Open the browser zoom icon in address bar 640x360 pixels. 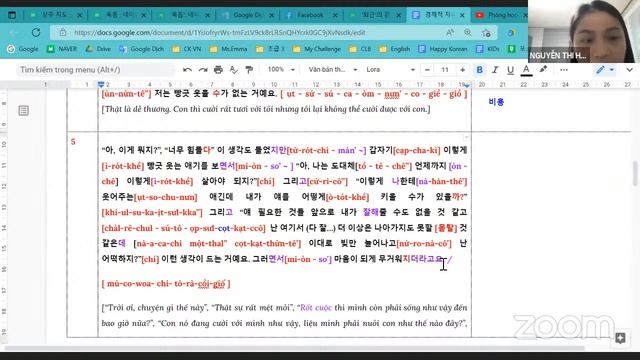468,32
